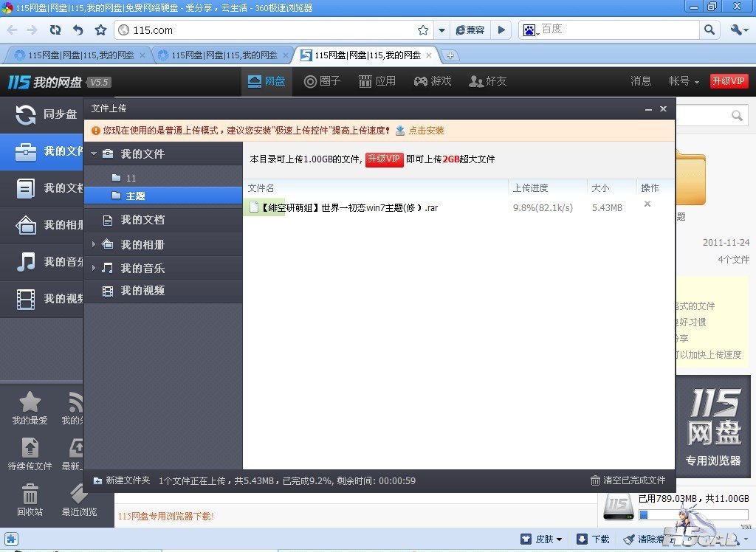The width and height of the screenshot is (756, 552).
Task: Click the 百度 search input field
Action: click(x=619, y=30)
